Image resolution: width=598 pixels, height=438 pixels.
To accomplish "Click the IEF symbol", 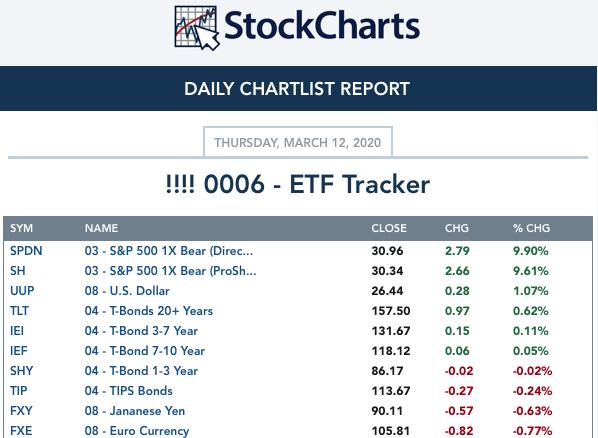I will point(18,351).
